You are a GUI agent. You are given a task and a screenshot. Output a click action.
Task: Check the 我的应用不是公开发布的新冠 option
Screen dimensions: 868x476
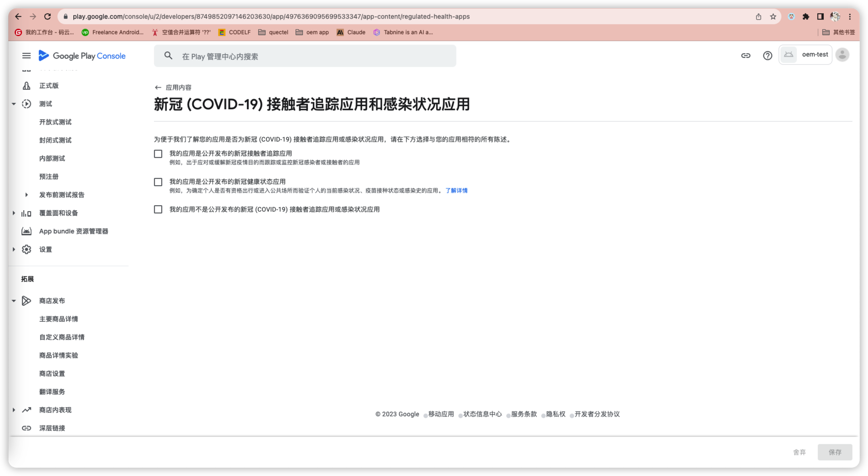pyautogui.click(x=158, y=209)
